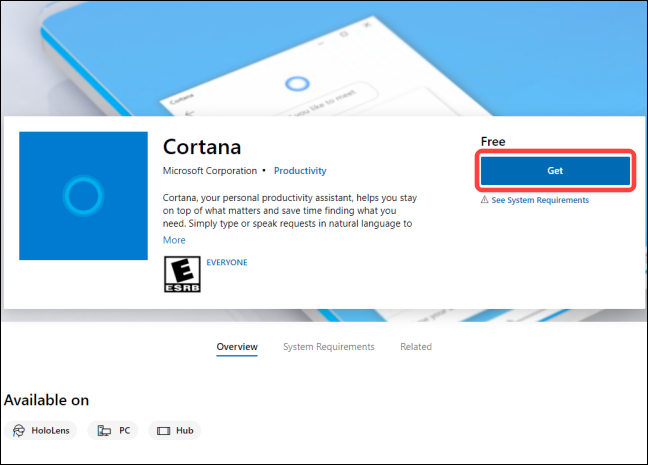
Task: Click the Cortana description paragraph
Action: 288,211
